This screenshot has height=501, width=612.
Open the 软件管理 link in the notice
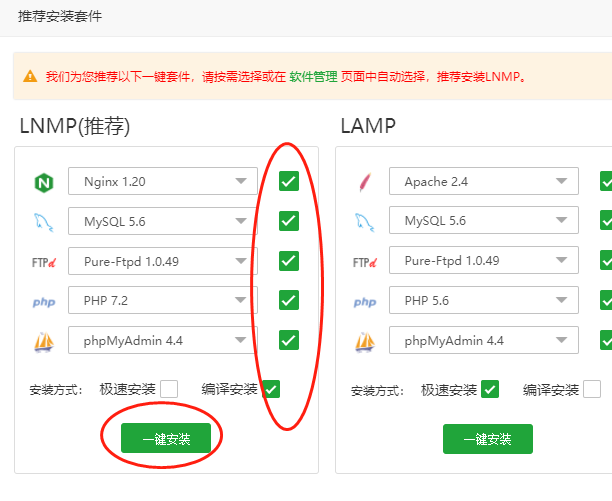pos(313,76)
